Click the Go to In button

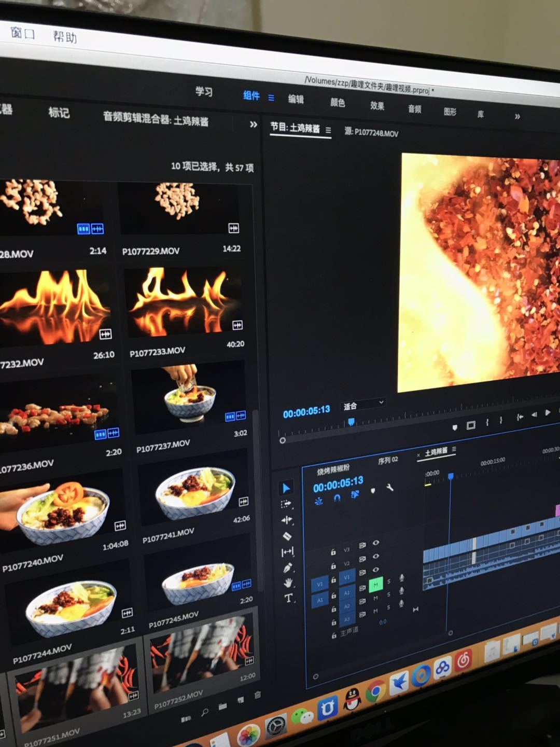point(520,417)
